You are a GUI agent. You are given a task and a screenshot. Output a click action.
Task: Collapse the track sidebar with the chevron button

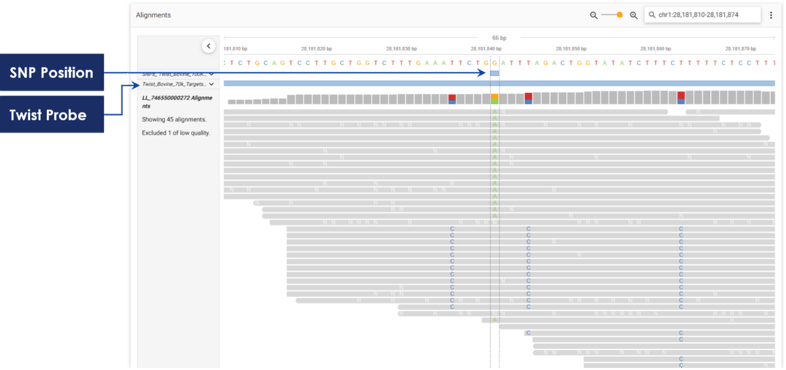click(209, 46)
